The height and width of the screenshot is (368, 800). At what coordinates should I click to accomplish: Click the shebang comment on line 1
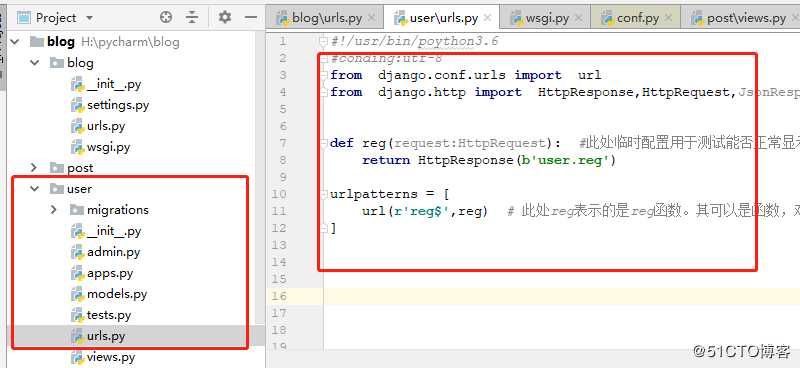414,41
